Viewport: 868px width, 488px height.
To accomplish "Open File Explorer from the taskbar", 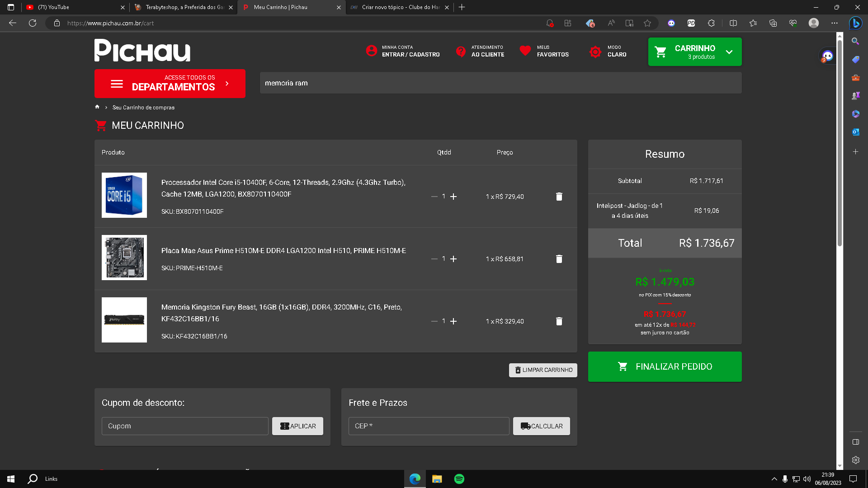I will click(437, 479).
